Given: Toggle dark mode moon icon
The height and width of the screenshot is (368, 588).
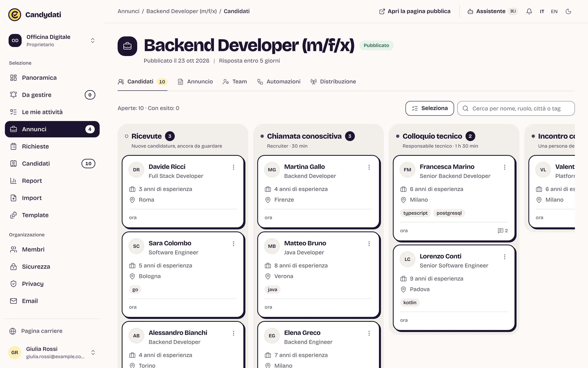Looking at the screenshot, I should click(x=568, y=11).
